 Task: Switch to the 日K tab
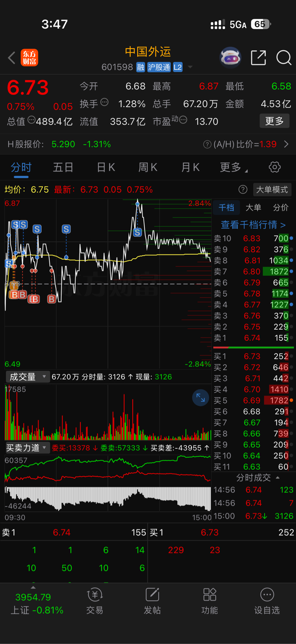106,167
